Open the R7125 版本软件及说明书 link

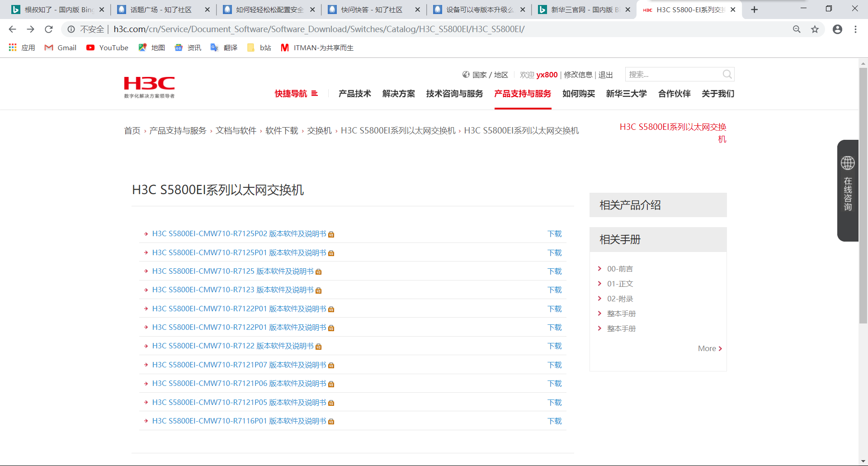(233, 271)
